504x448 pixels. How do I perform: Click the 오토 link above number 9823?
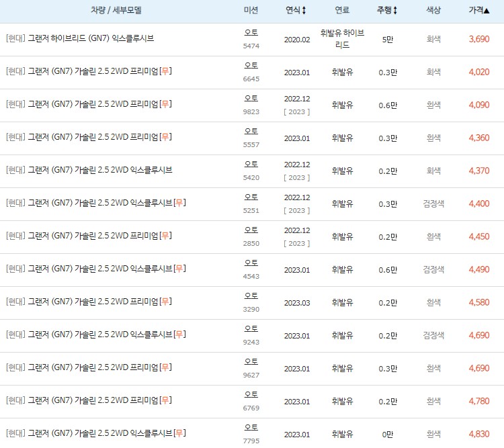(251, 98)
